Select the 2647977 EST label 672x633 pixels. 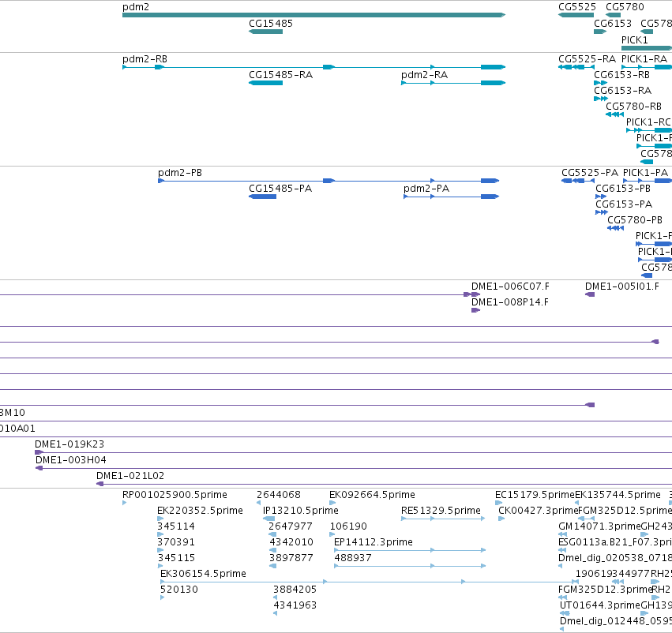291,526
